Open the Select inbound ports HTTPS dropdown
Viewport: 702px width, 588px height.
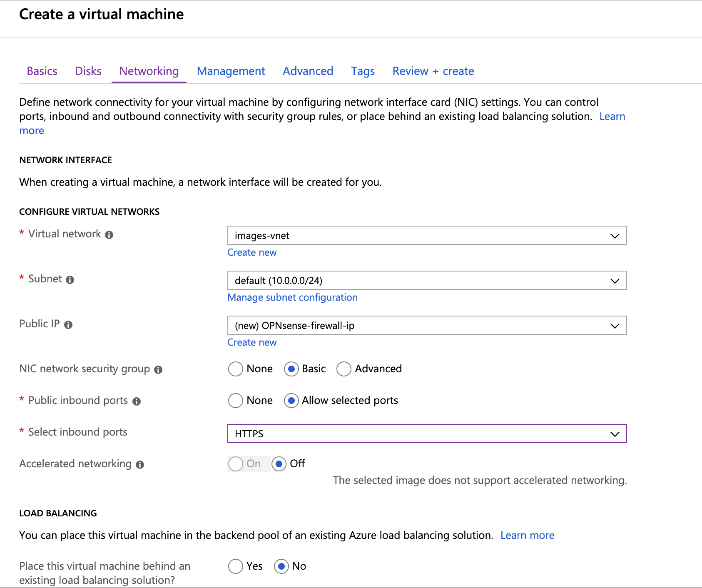427,434
